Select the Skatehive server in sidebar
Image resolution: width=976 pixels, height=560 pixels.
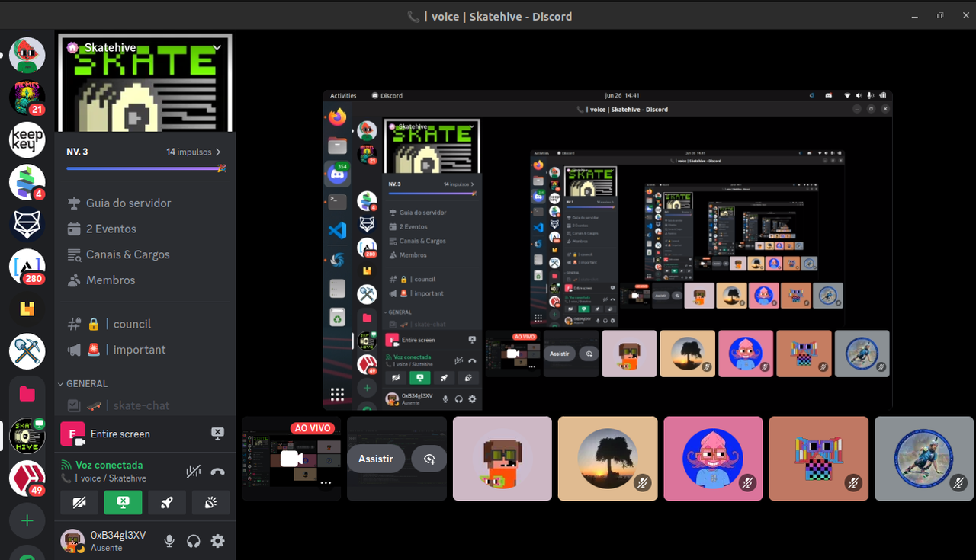click(27, 436)
